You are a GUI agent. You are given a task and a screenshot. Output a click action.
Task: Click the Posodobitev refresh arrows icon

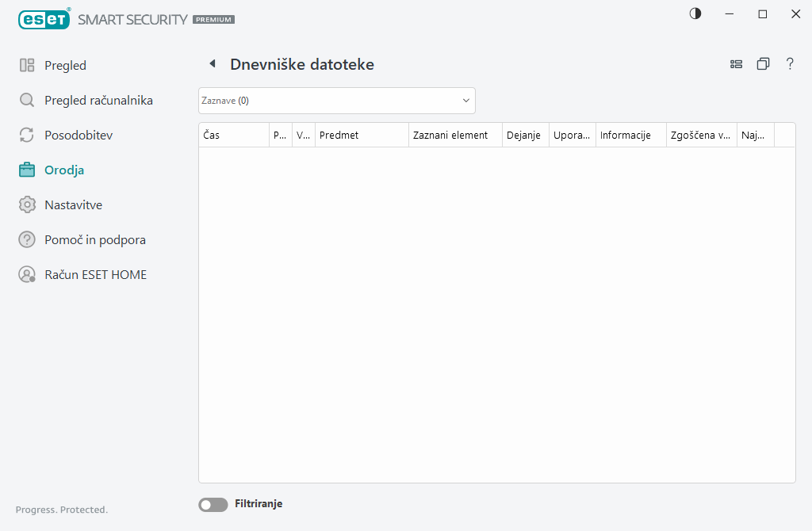[x=27, y=136]
